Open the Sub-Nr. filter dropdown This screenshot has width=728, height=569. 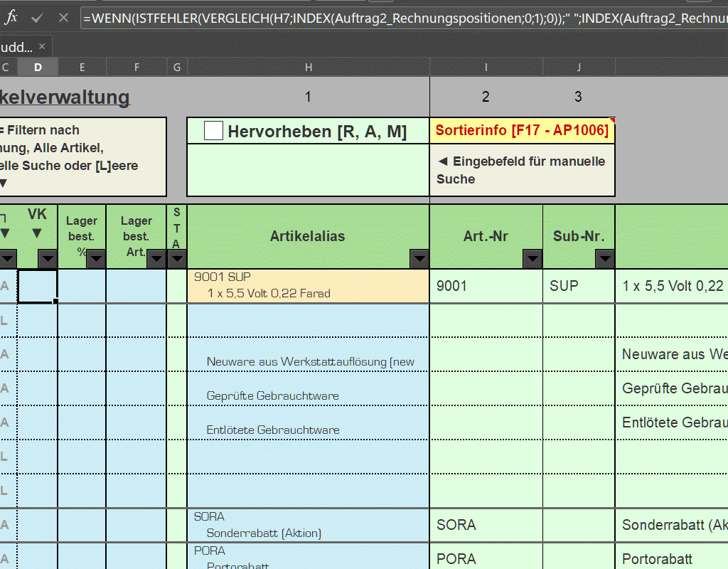click(605, 259)
